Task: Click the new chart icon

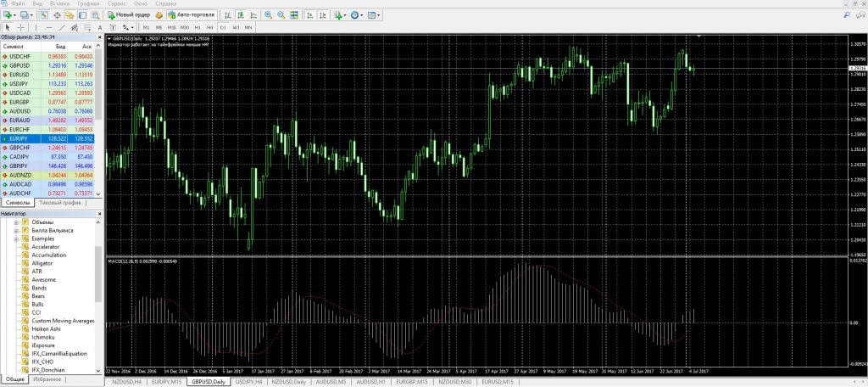Action: tap(7, 15)
